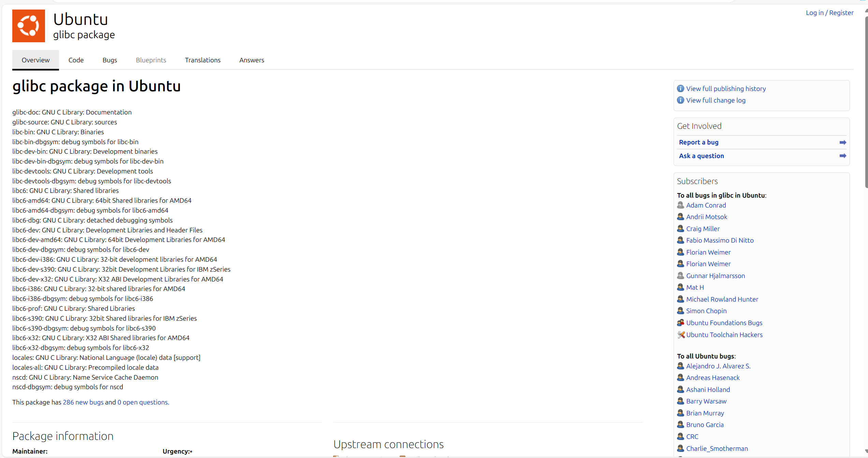Click arrow icon next to Report a bug
The image size is (868, 458).
point(843,142)
